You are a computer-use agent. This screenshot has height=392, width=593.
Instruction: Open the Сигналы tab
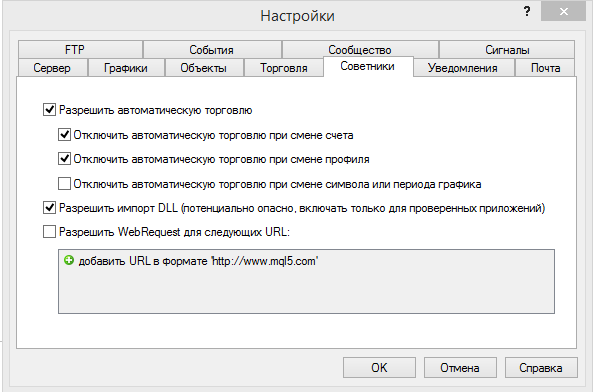click(x=507, y=50)
